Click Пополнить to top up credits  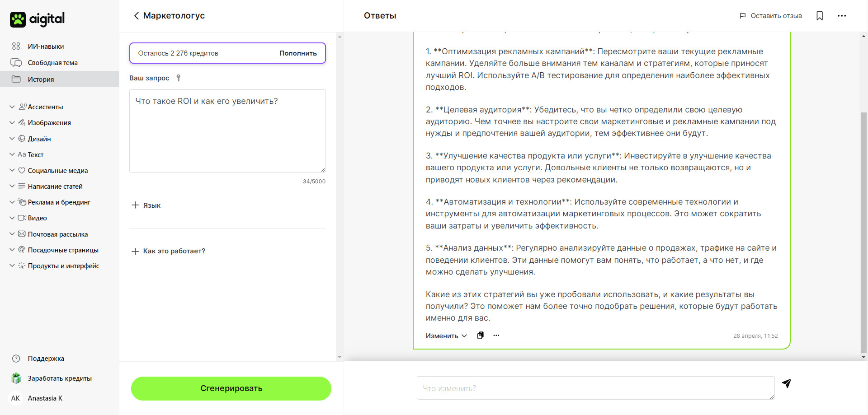pyautogui.click(x=298, y=53)
